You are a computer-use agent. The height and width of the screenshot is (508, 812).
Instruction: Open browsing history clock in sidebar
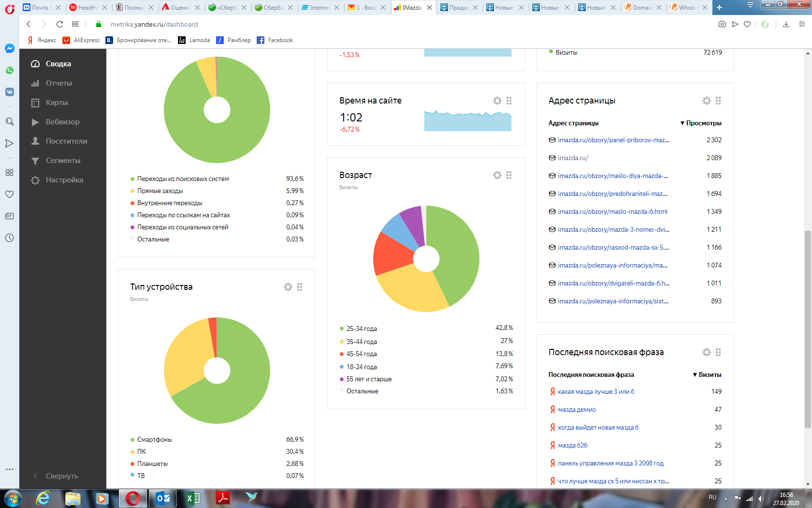click(10, 238)
